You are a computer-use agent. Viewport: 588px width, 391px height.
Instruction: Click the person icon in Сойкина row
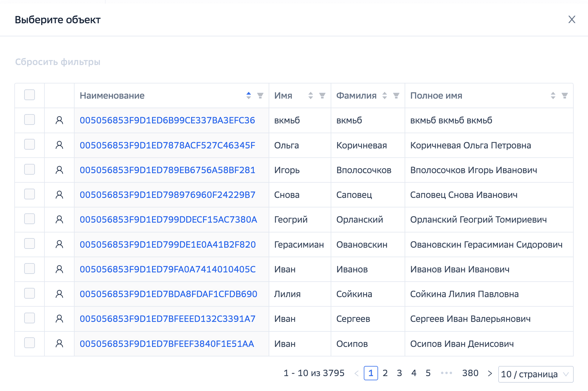pyautogui.click(x=59, y=294)
